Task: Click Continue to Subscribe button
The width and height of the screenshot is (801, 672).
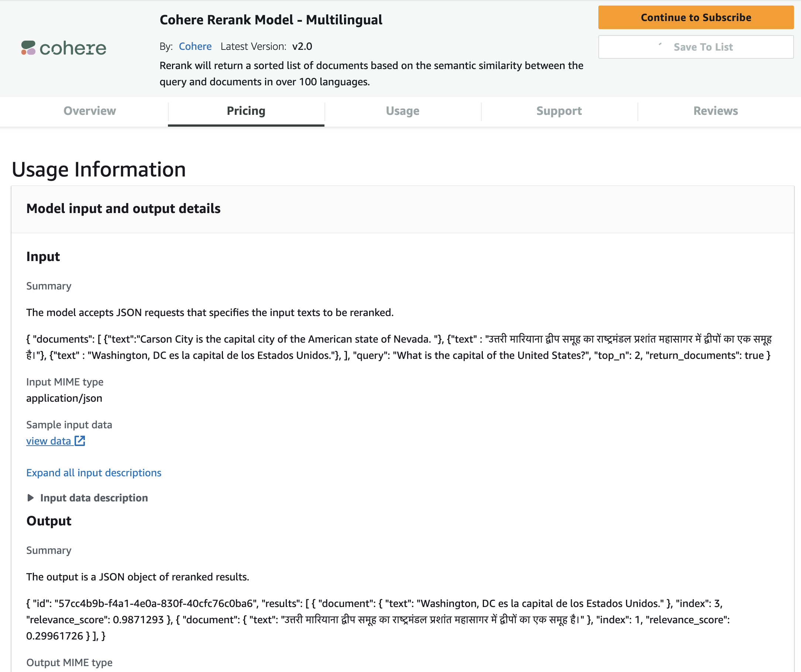Action: [696, 18]
